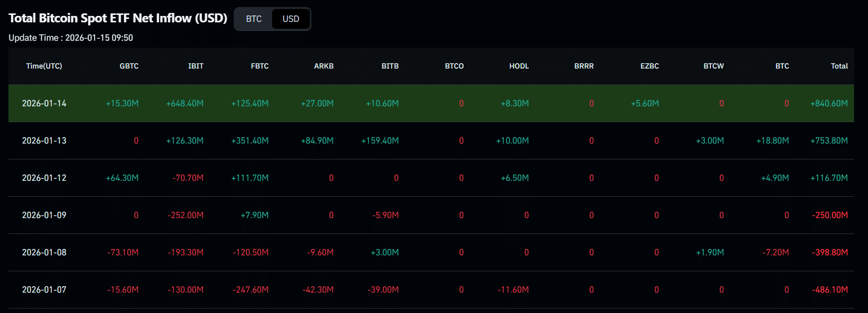Click the IBIT column header

coord(195,66)
